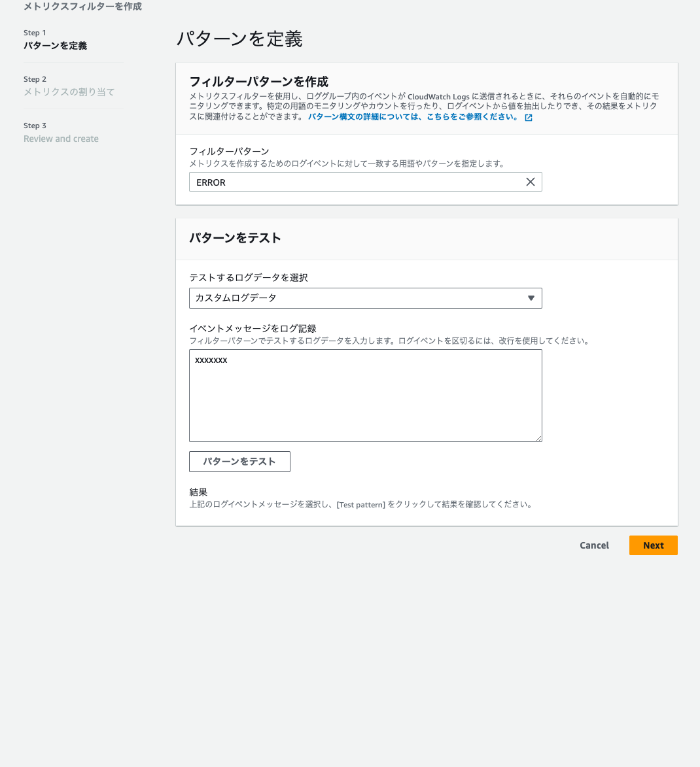
Task: Click the results hint mentioning [Test pattern]
Action: [x=361, y=504]
